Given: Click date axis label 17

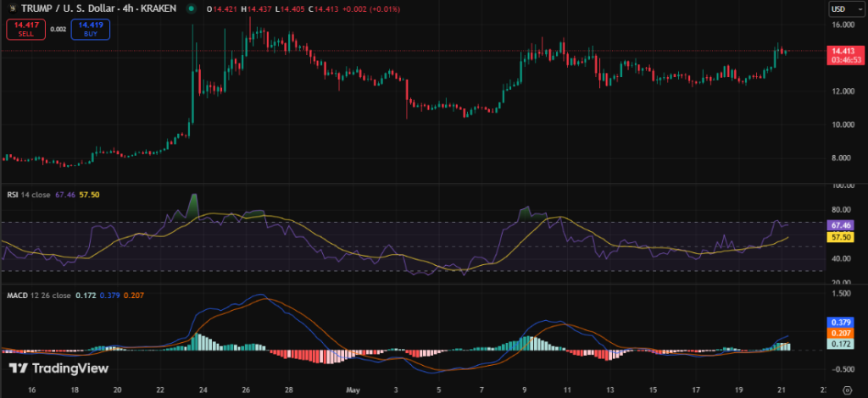Looking at the screenshot, I should point(696,390).
